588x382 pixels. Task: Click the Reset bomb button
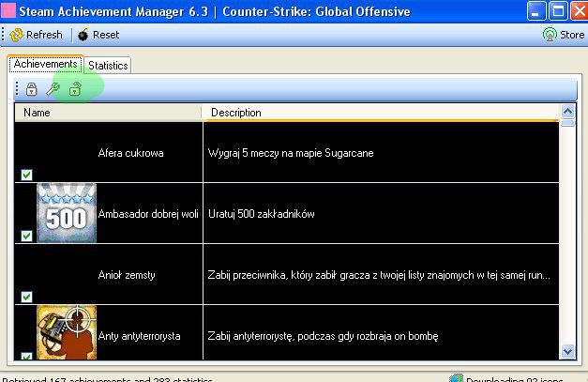[98, 35]
